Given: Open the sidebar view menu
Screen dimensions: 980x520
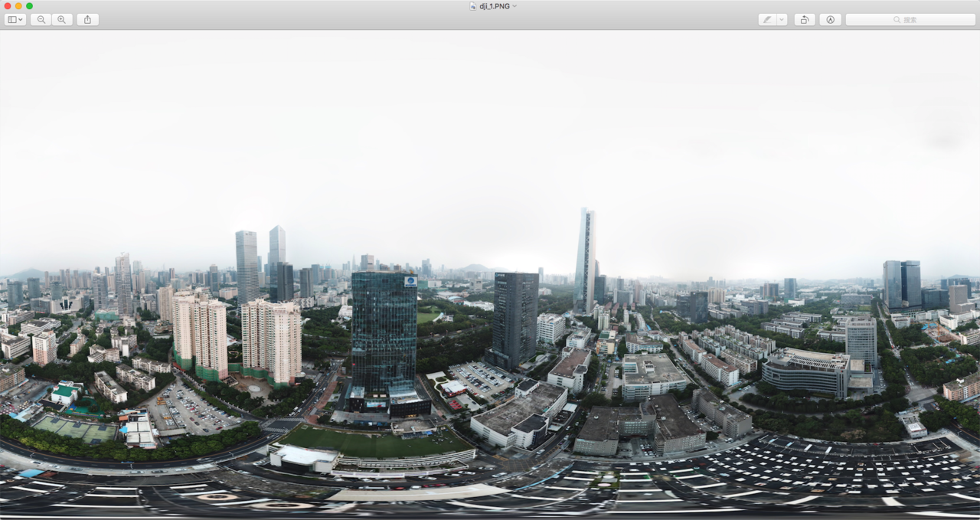Looking at the screenshot, I should [x=15, y=19].
